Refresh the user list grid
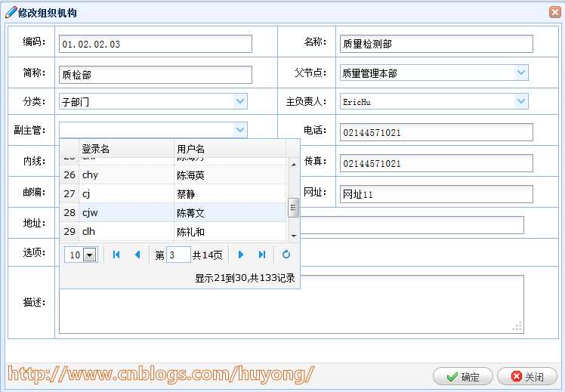 tap(286, 255)
